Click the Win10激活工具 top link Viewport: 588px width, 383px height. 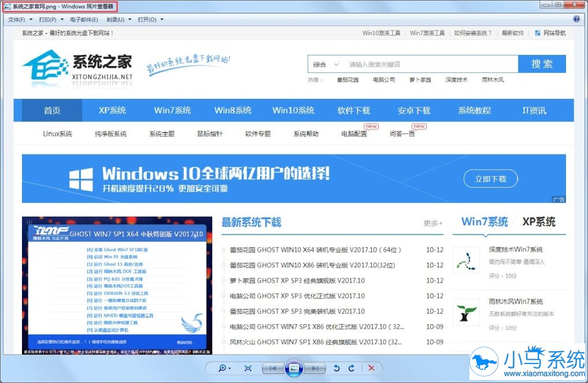coord(382,33)
